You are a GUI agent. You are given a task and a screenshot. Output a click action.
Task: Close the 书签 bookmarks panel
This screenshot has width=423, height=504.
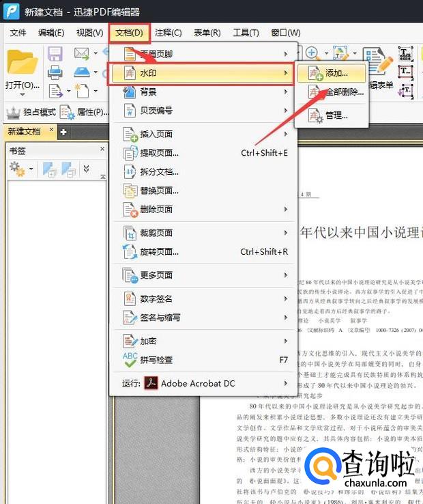click(x=102, y=149)
